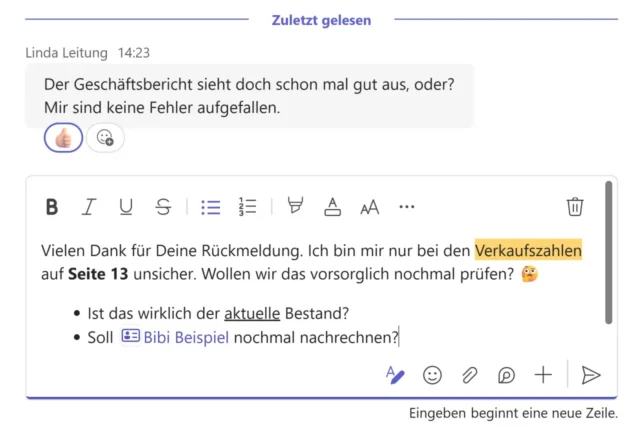Collapse formatting with the pen icon
This screenshot has width=640, height=432.
(395, 375)
